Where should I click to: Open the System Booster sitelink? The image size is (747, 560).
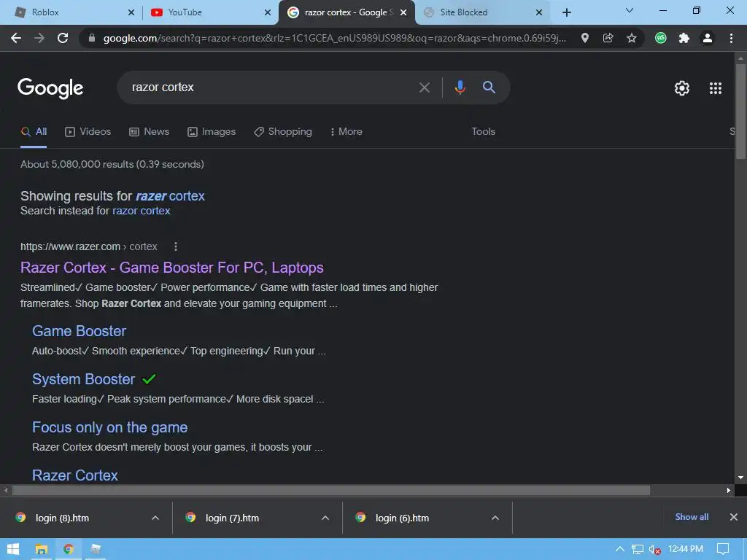(x=83, y=379)
